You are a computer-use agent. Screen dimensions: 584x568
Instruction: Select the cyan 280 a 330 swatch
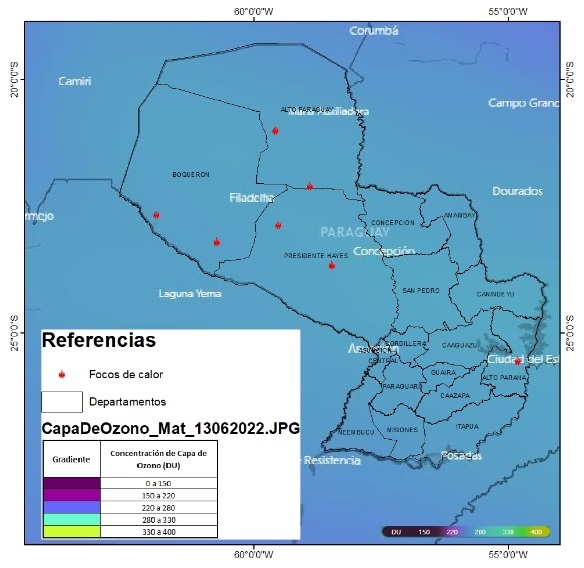click(x=72, y=520)
